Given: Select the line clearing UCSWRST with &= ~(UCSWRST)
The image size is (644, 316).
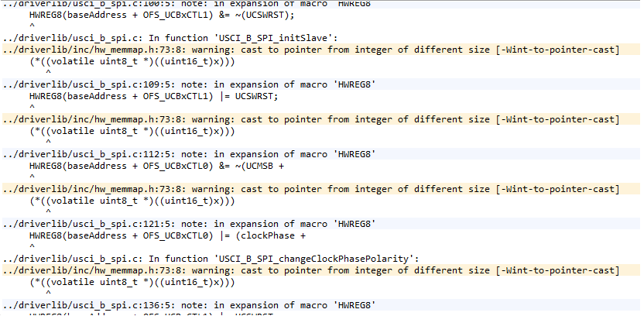Looking at the screenshot, I should [153, 15].
